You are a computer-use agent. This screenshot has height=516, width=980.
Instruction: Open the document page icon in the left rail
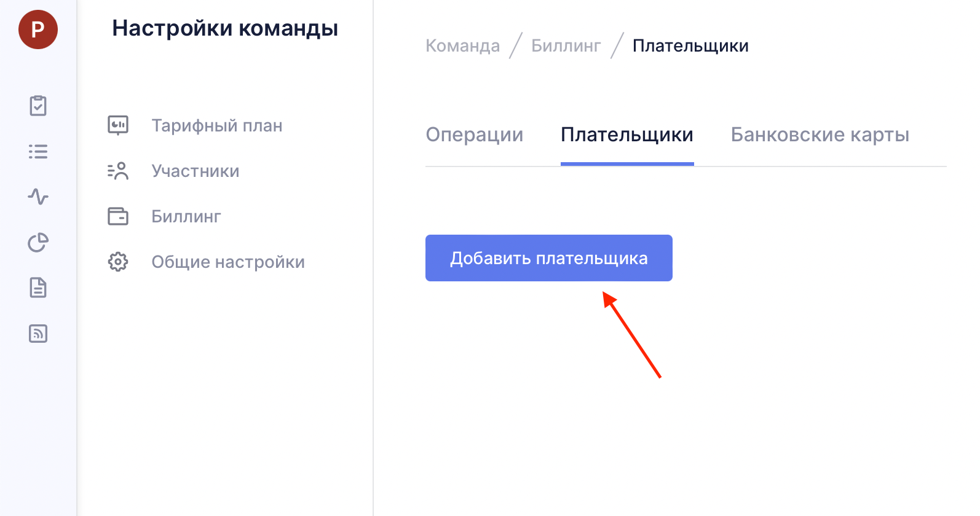pos(38,287)
